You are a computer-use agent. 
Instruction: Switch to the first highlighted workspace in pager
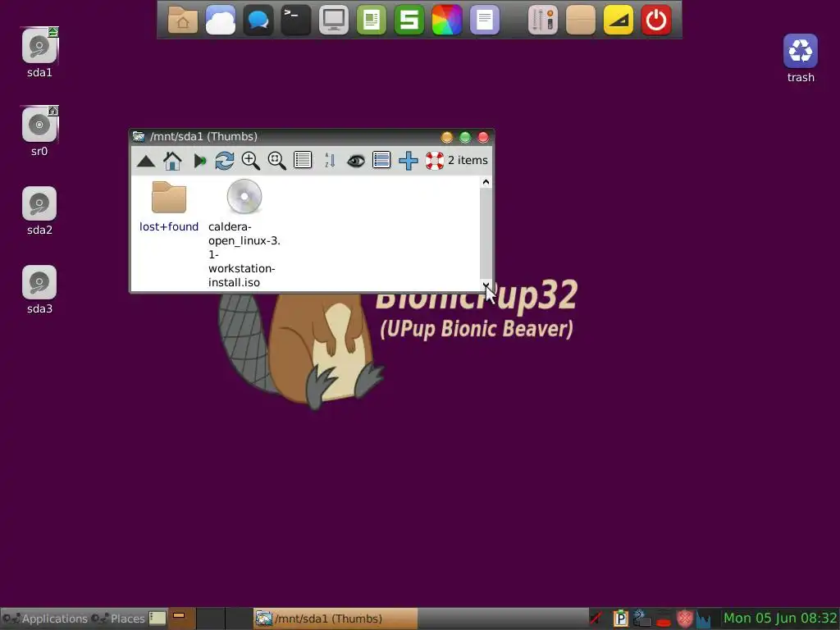183,619
